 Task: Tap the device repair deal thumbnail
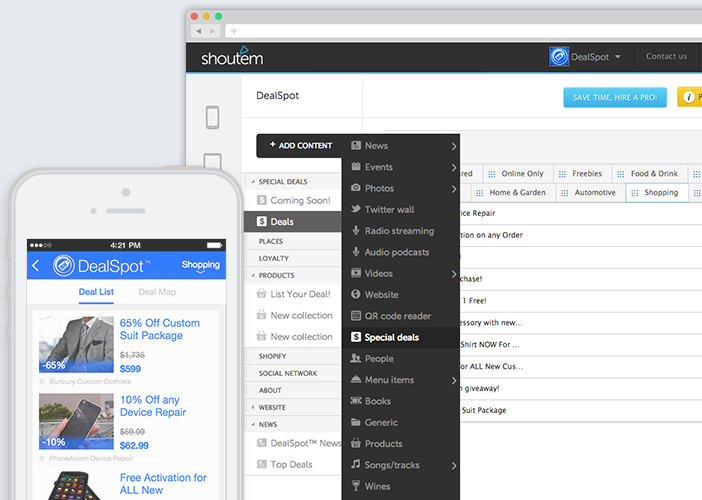tap(76, 421)
